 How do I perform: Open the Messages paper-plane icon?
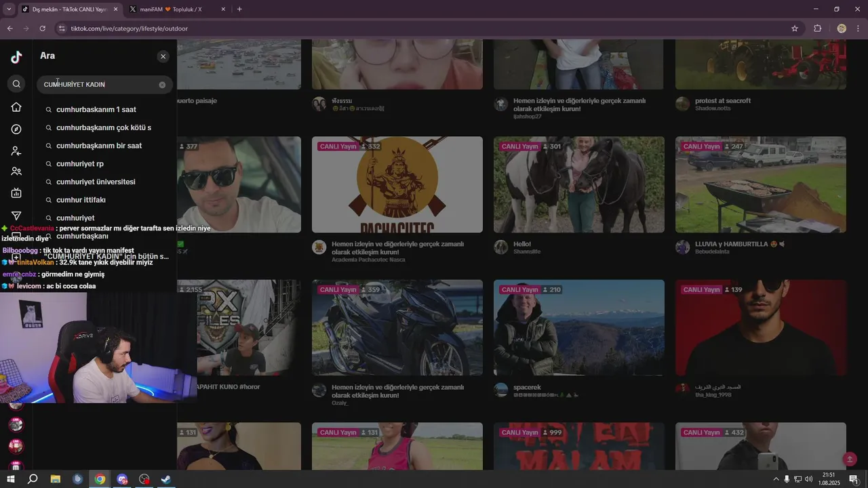click(16, 216)
